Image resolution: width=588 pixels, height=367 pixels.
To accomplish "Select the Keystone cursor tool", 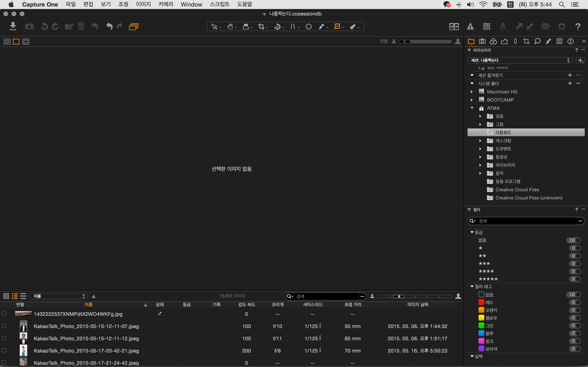I will (293, 27).
